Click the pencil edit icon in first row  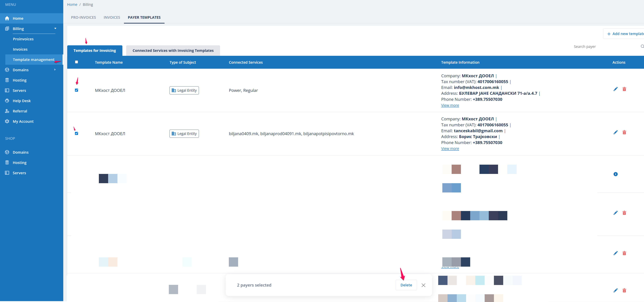[x=615, y=89]
